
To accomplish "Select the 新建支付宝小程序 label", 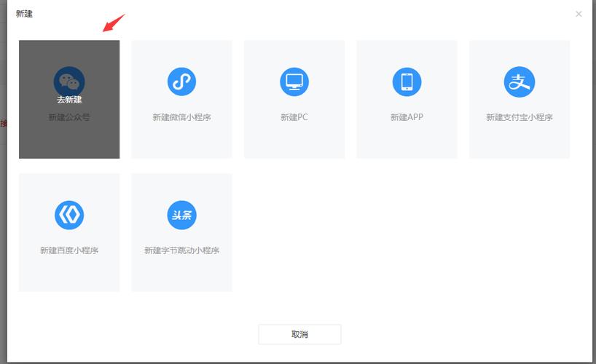I will [x=519, y=117].
